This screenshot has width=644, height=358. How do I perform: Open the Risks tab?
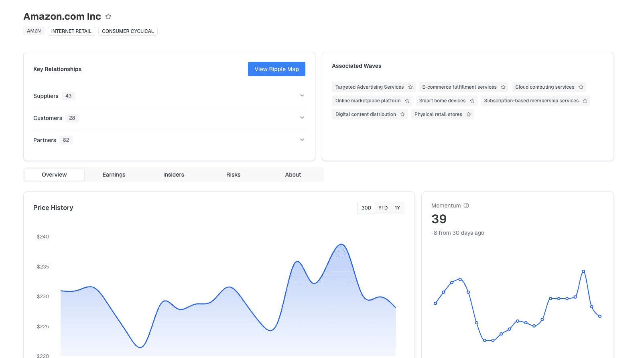(x=234, y=175)
